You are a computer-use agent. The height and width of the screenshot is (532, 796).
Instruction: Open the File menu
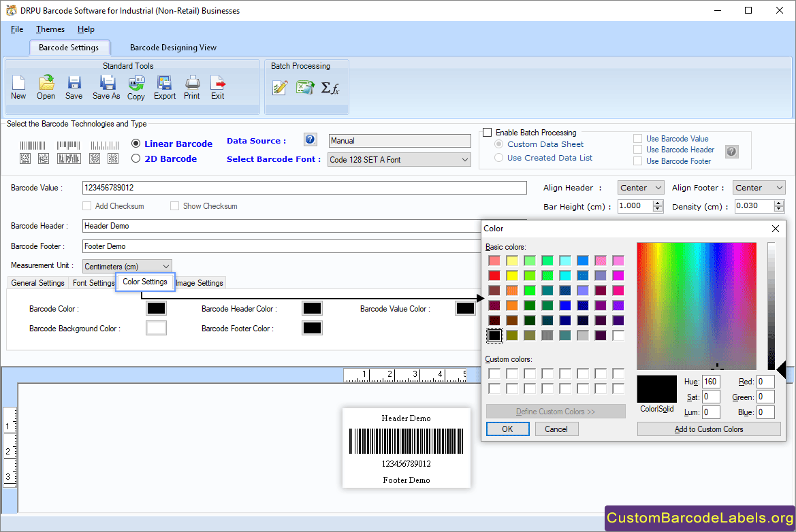[x=17, y=29]
